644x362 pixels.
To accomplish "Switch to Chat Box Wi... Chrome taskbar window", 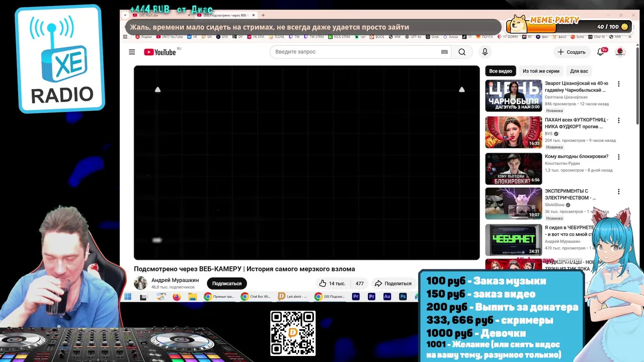I will pos(256,297).
